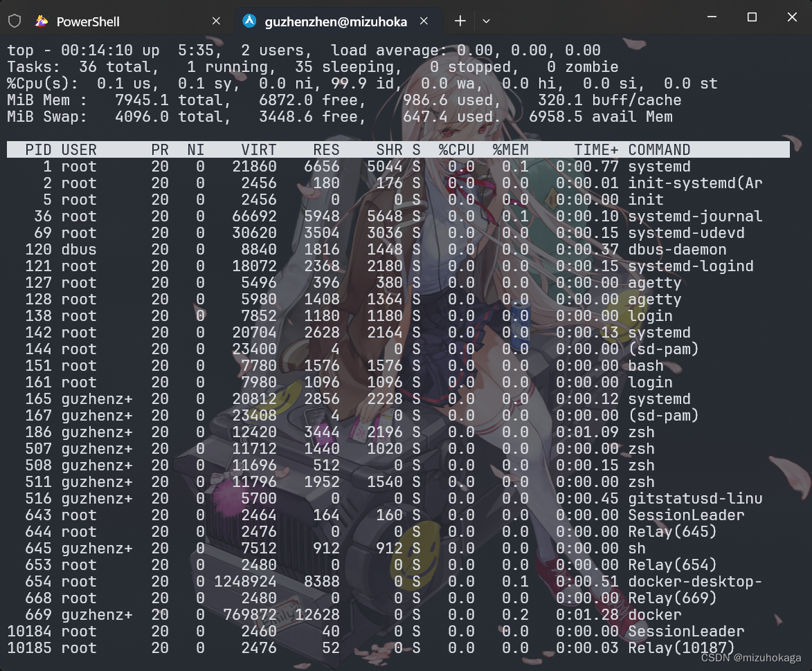This screenshot has width=812, height=671.
Task: Click the 'Relay(669)' command
Action: (x=673, y=598)
